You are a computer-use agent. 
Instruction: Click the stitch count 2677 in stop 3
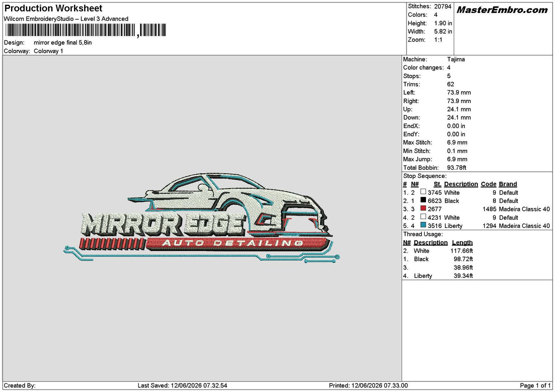pyautogui.click(x=435, y=209)
